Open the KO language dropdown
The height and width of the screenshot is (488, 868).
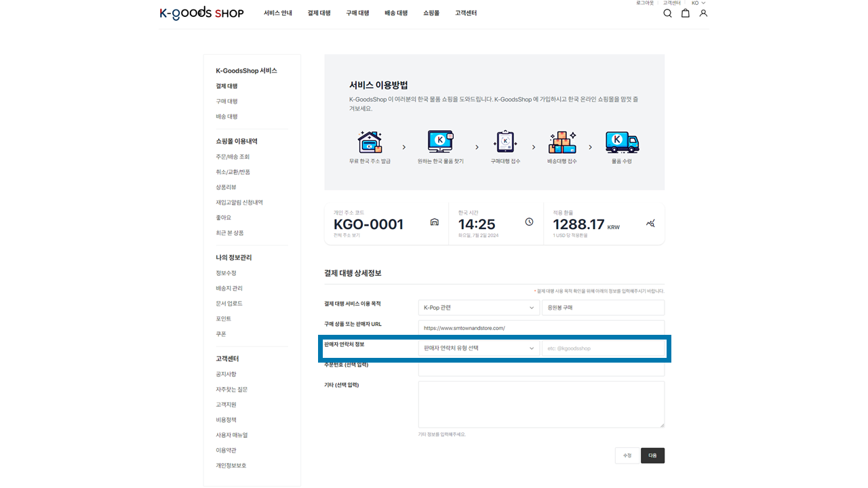tap(698, 3)
